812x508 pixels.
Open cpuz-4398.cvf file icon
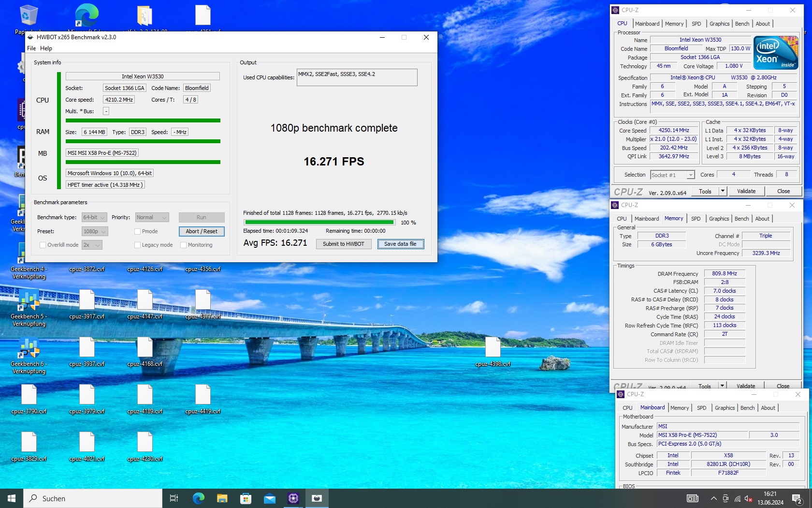493,352
